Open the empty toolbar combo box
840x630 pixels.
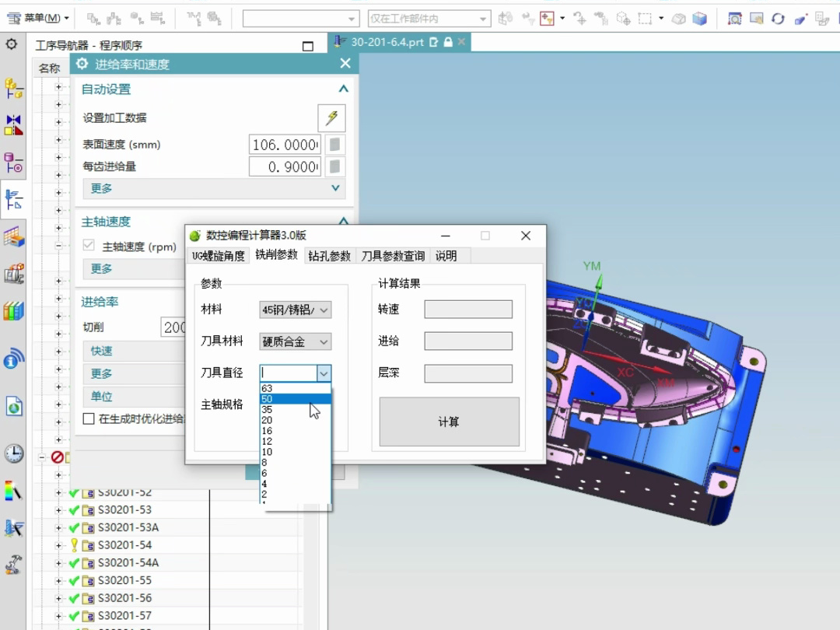pos(301,19)
